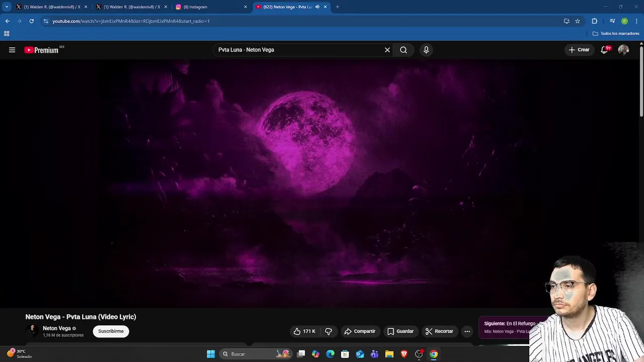The image size is (644, 362).
Task: Open Outlook from the taskbar
Action: pos(360,354)
